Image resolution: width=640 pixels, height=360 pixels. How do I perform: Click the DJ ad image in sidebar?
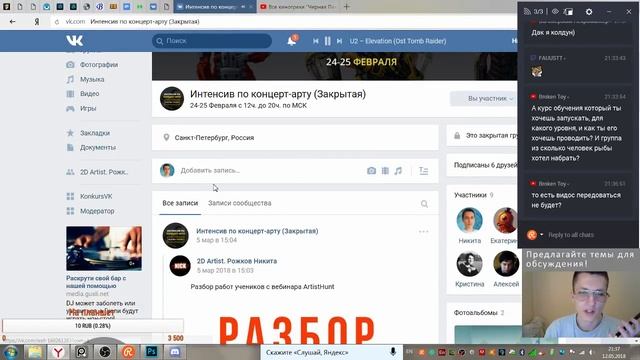tap(104, 248)
